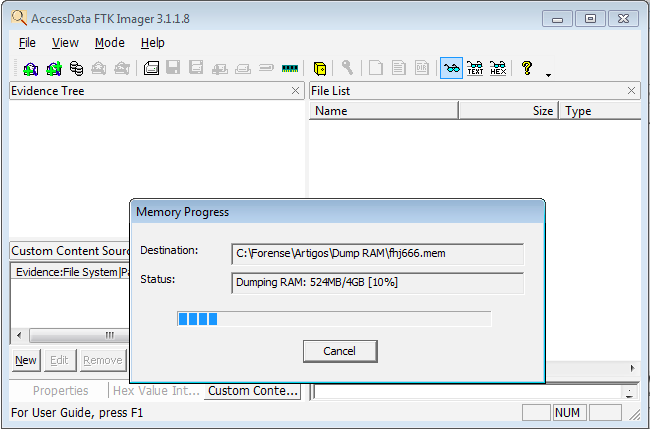Image resolution: width=650 pixels, height=429 pixels.
Task: Click the yellow question mark Help icon
Action: coord(527,68)
